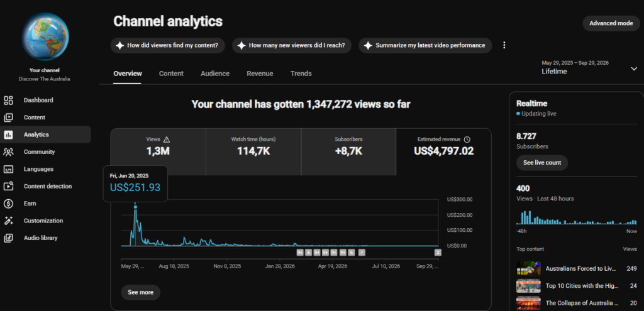Open thumbnail of 'Australians Forced to Liv...'
The height and width of the screenshot is (311, 644).
tap(528, 269)
